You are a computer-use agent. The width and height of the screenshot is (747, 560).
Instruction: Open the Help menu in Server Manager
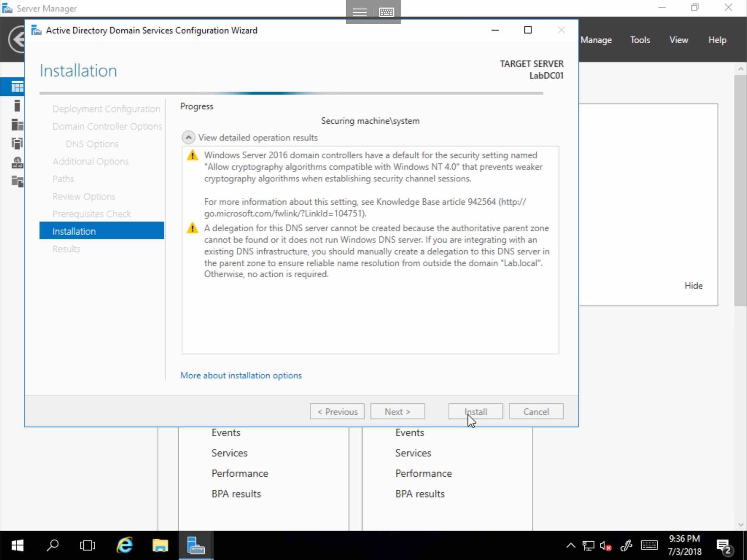point(717,40)
